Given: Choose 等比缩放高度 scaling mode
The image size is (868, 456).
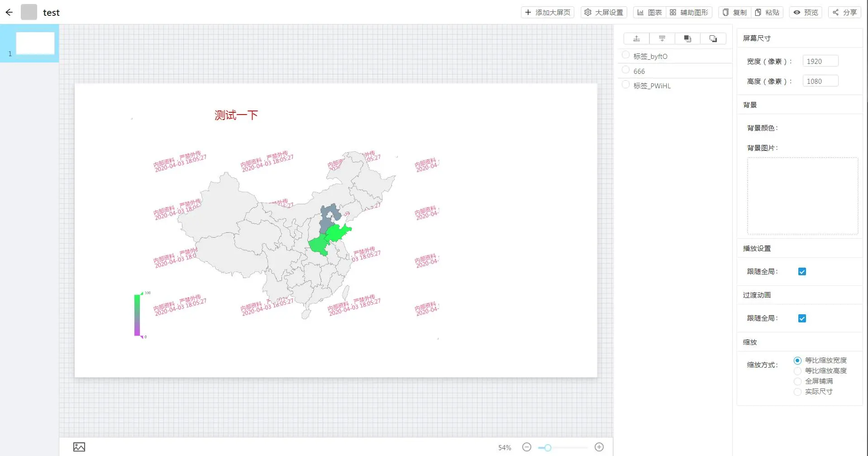Looking at the screenshot, I should (x=797, y=371).
